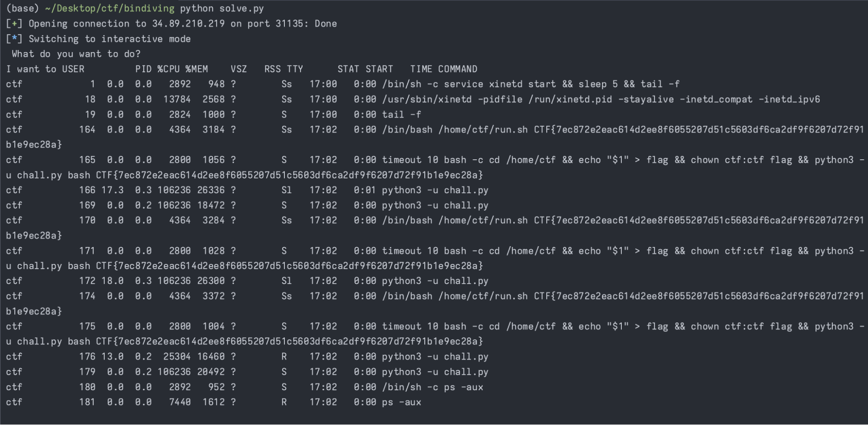The width and height of the screenshot is (868, 425).
Task: Click the "/bin/sh -c ps -aux" command
Action: pos(432,387)
